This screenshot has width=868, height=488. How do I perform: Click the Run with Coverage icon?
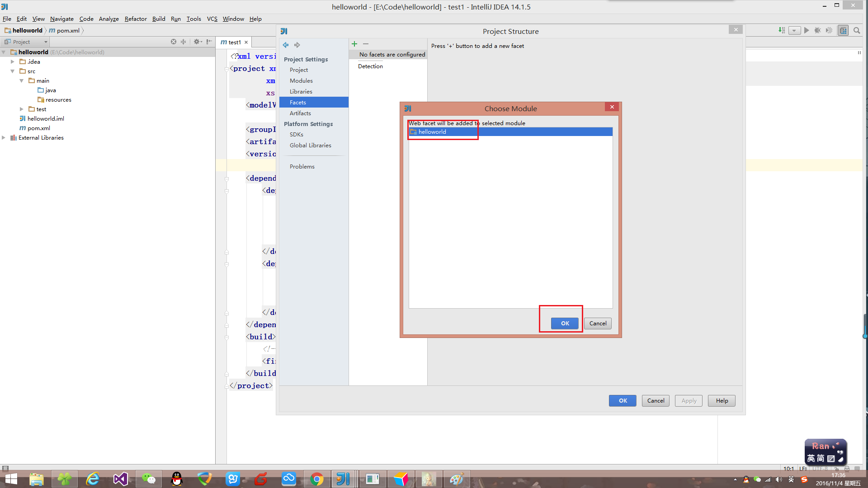click(x=829, y=31)
